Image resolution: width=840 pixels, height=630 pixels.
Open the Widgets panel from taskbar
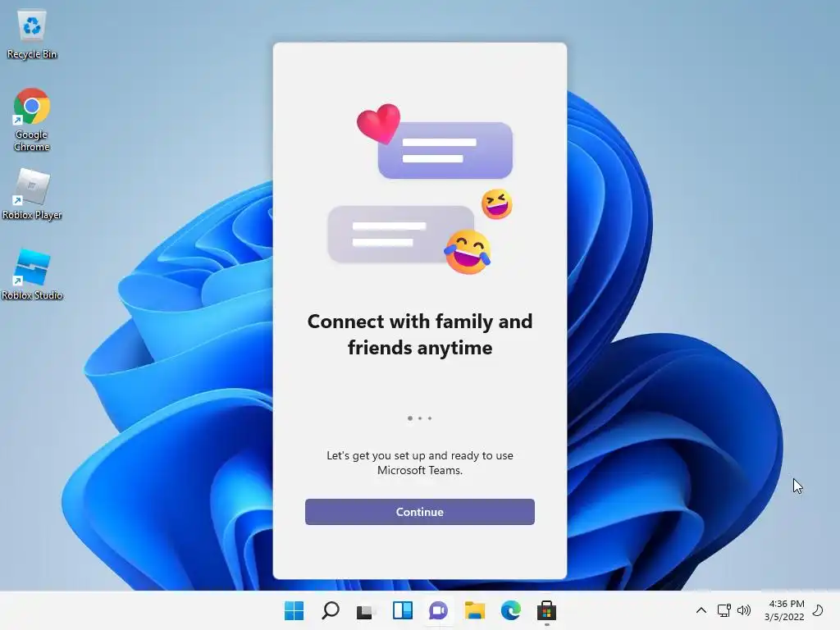[x=402, y=610]
